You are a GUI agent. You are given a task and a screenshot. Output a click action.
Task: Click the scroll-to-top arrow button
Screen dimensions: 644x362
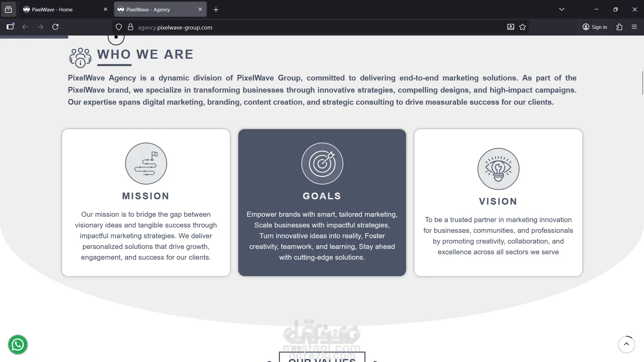tap(626, 344)
